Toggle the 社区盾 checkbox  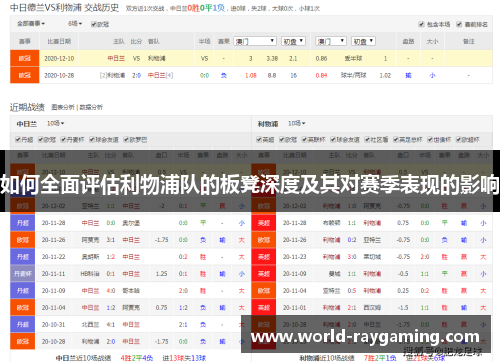[x=367, y=140]
